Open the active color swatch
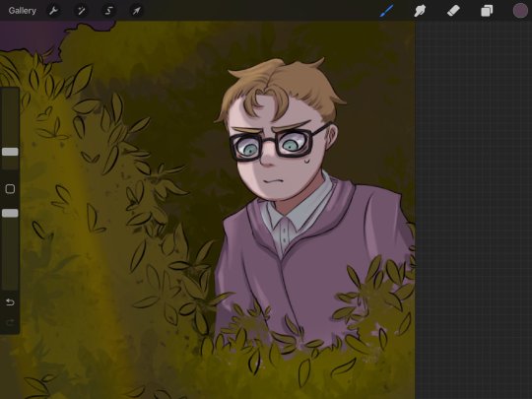532x399 pixels. [520, 11]
